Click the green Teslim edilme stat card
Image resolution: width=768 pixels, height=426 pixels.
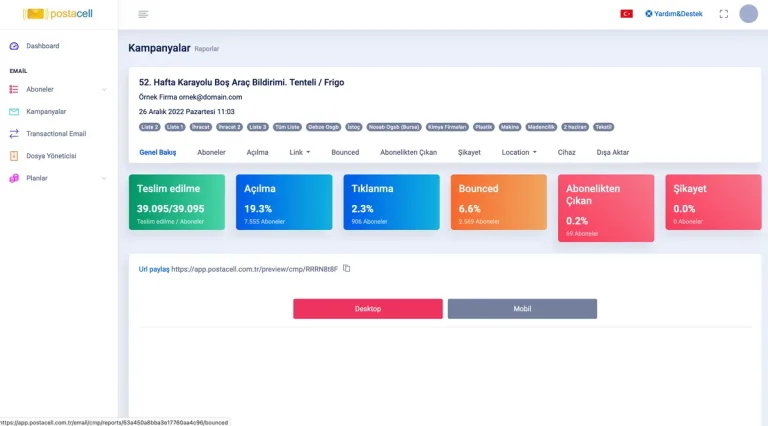coord(176,202)
